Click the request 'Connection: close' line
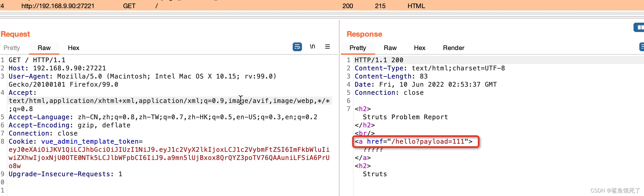 43,133
